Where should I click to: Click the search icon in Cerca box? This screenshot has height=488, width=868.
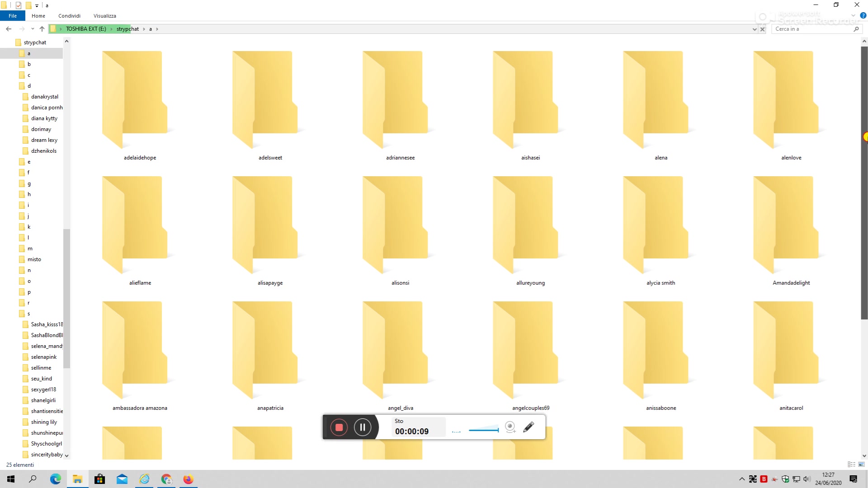tap(856, 29)
